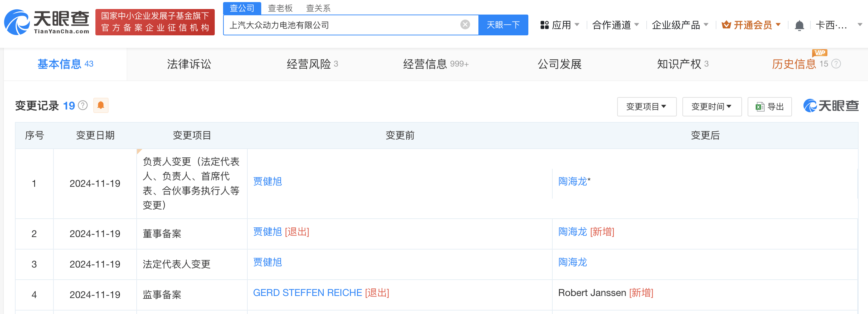Click the TianYanCha logo icon
This screenshot has width=868, height=314.
17,22
